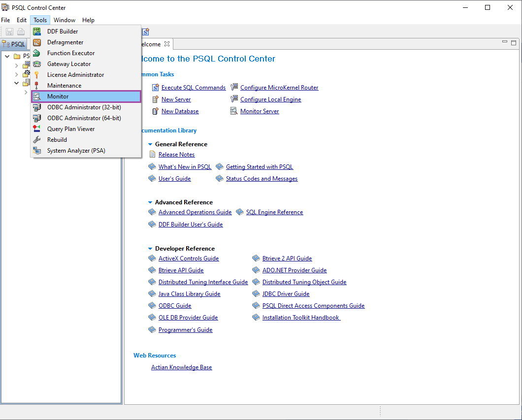Click the document icon beside Release Notes
The image size is (522, 420).
tap(152, 154)
